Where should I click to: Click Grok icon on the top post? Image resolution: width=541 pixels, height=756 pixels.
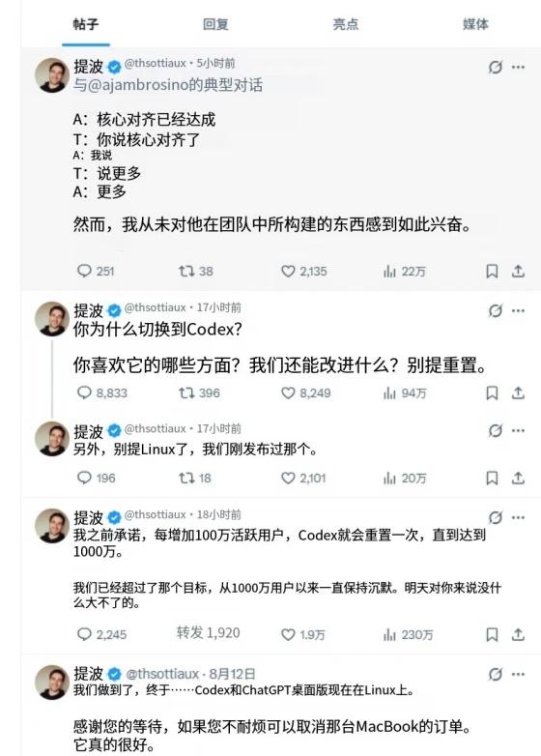point(496,67)
